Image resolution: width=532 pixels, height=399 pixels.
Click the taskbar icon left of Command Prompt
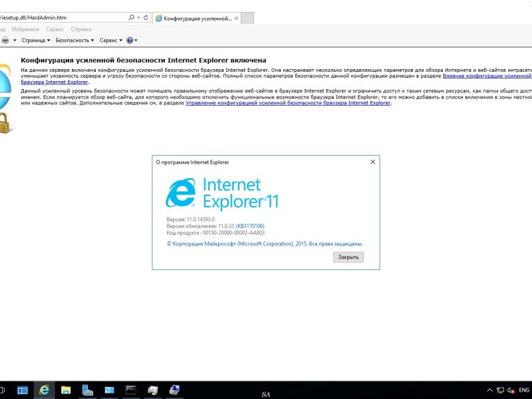tap(109, 390)
